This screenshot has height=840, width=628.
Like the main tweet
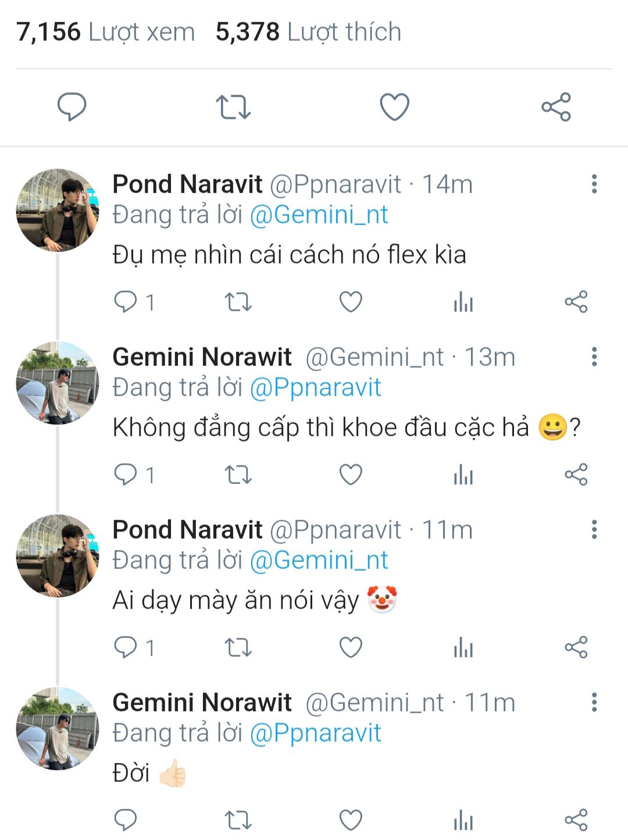click(394, 107)
